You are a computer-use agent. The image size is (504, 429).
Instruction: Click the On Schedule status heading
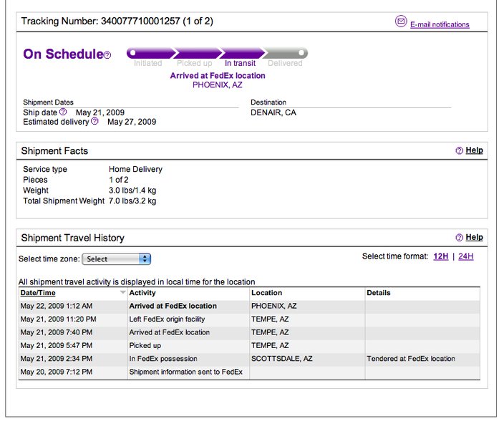point(63,54)
